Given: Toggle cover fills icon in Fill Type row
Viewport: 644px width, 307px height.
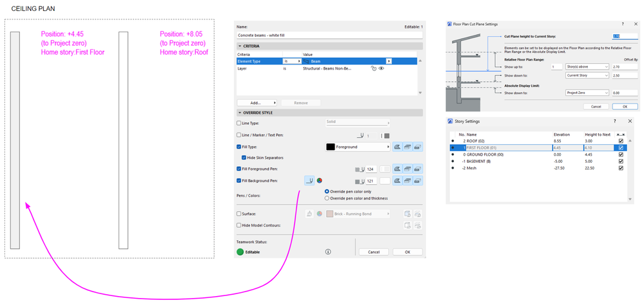Looking at the screenshot, I should pos(408,146).
